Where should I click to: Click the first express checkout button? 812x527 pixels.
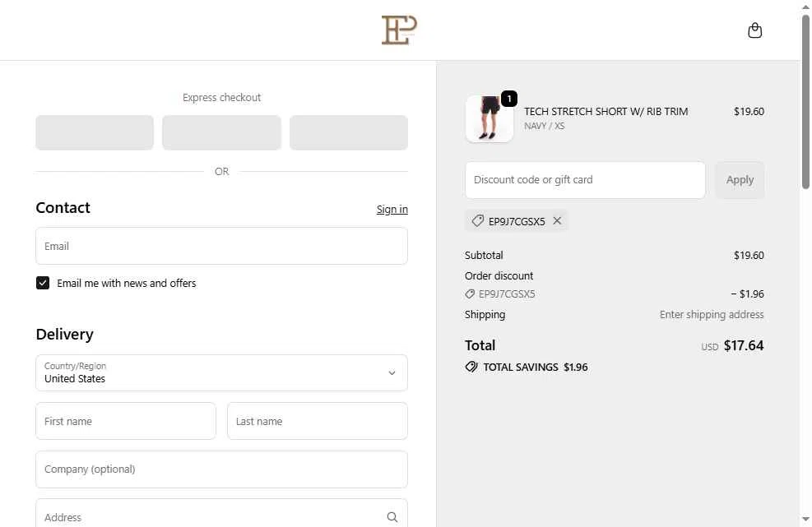pos(95,132)
